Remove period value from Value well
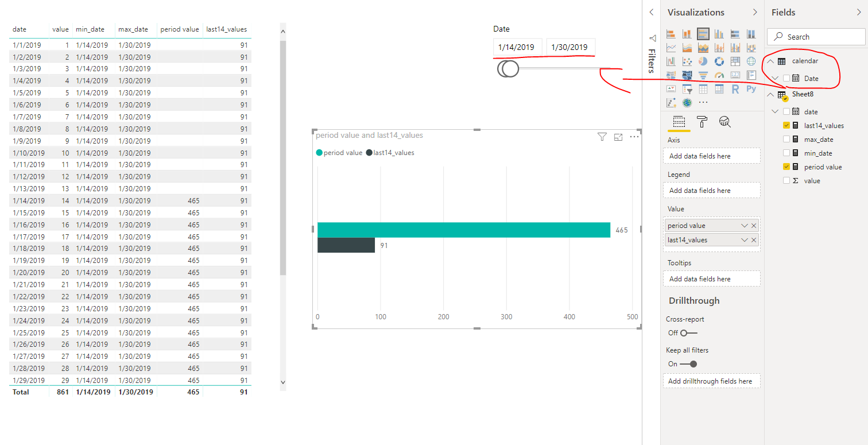The height and width of the screenshot is (445, 868). (754, 226)
